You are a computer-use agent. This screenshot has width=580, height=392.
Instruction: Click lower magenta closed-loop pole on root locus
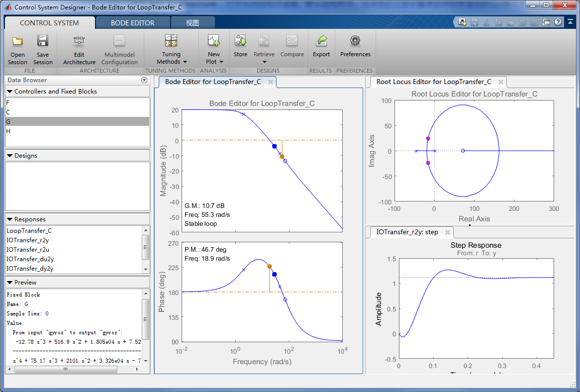pos(428,163)
